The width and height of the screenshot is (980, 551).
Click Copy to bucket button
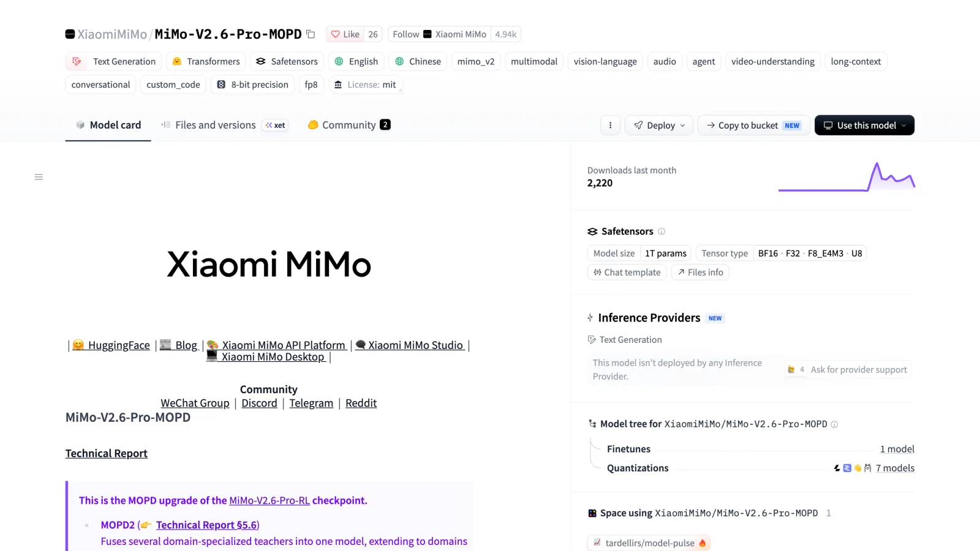point(753,126)
